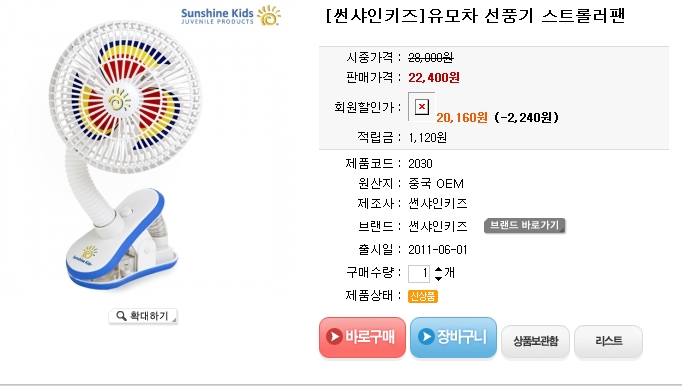Save product with 상품보관함 button
The width and height of the screenshot is (682, 386).
[535, 341]
